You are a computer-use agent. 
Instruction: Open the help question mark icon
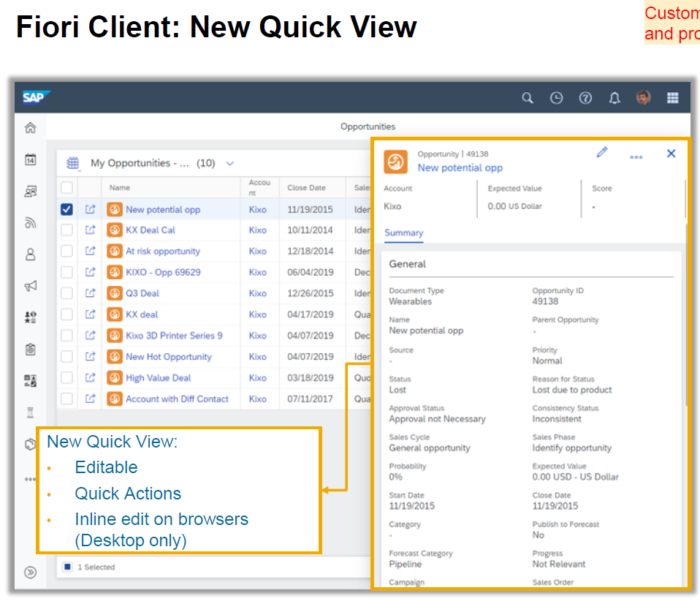click(x=585, y=98)
